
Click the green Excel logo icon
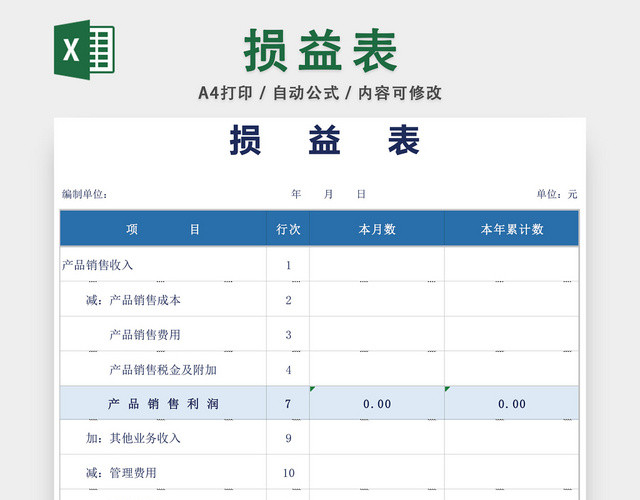click(84, 50)
